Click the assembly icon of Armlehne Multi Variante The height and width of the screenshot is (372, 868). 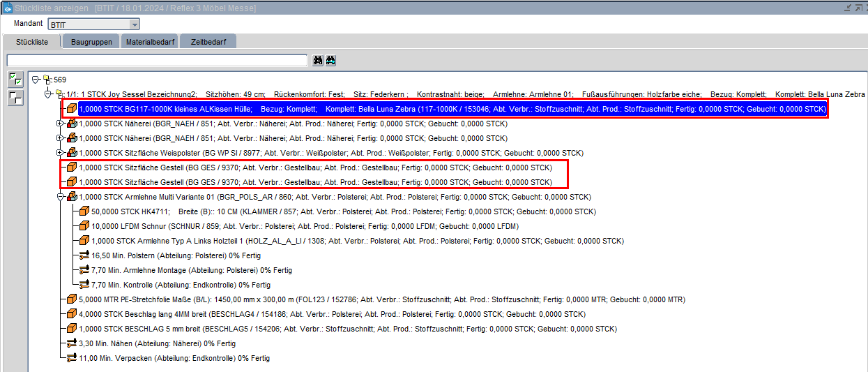tap(71, 197)
